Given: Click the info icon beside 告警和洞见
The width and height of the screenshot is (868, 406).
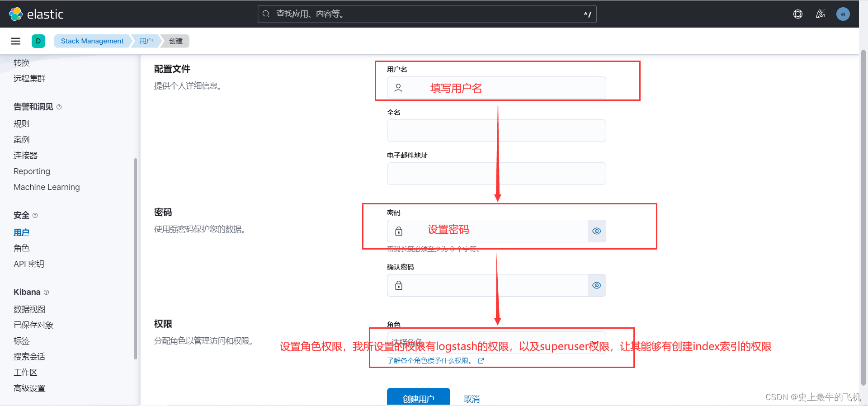Looking at the screenshot, I should click(x=59, y=107).
